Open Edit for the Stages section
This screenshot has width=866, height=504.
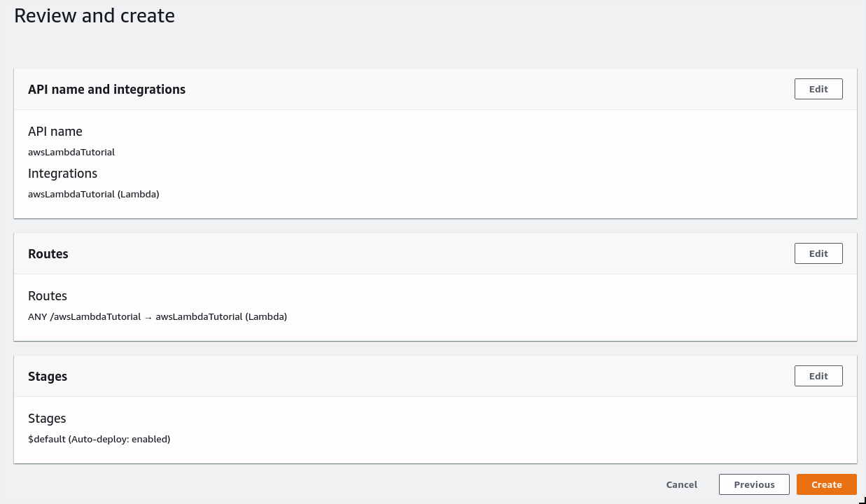[818, 376]
